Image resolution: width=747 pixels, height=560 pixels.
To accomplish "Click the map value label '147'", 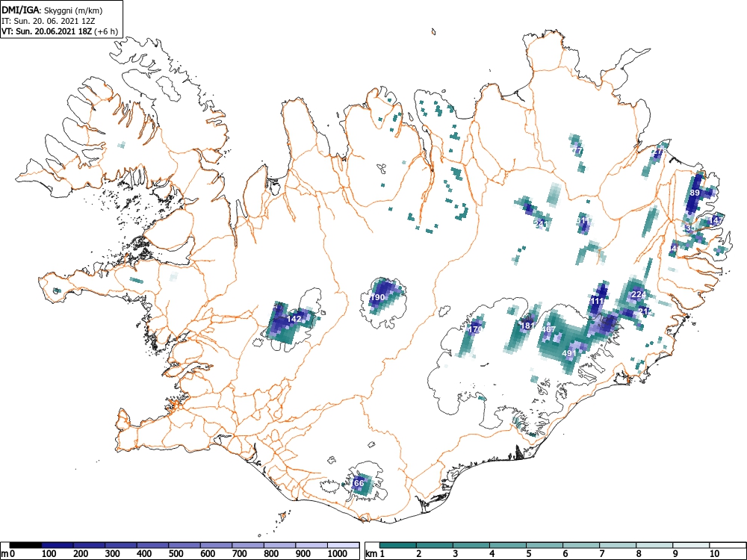I will tap(716, 220).
